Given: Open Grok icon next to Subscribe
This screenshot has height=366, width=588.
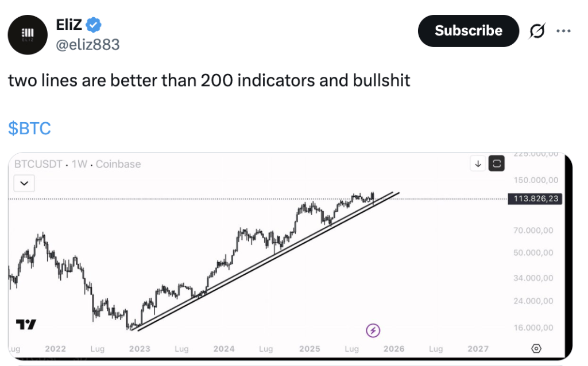Looking at the screenshot, I should (x=537, y=32).
